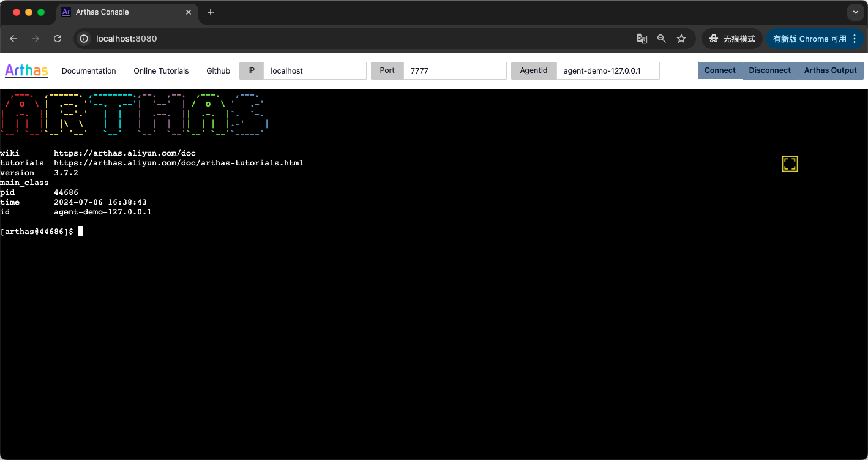This screenshot has height=460, width=868.
Task: Click the id value agent-demo-127.0.0.1 in terminal
Action: point(103,212)
